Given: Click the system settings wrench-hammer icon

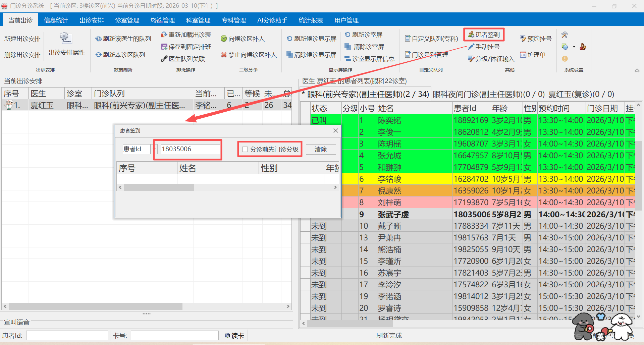Looking at the screenshot, I should coord(565,35).
